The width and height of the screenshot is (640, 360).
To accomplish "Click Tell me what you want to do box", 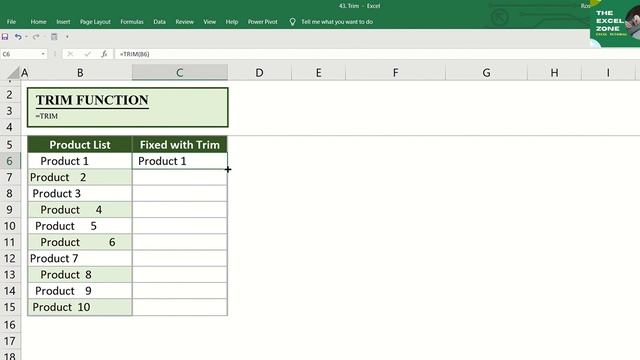I will click(337, 22).
